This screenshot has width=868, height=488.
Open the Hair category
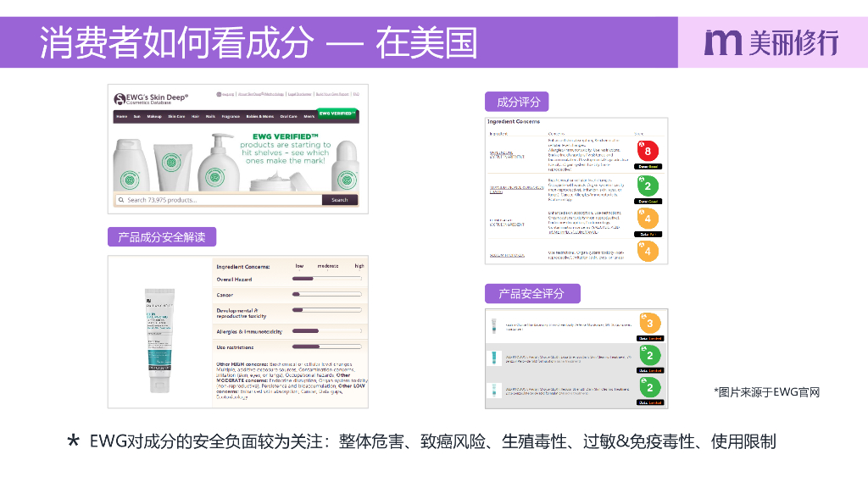pyautogui.click(x=196, y=117)
